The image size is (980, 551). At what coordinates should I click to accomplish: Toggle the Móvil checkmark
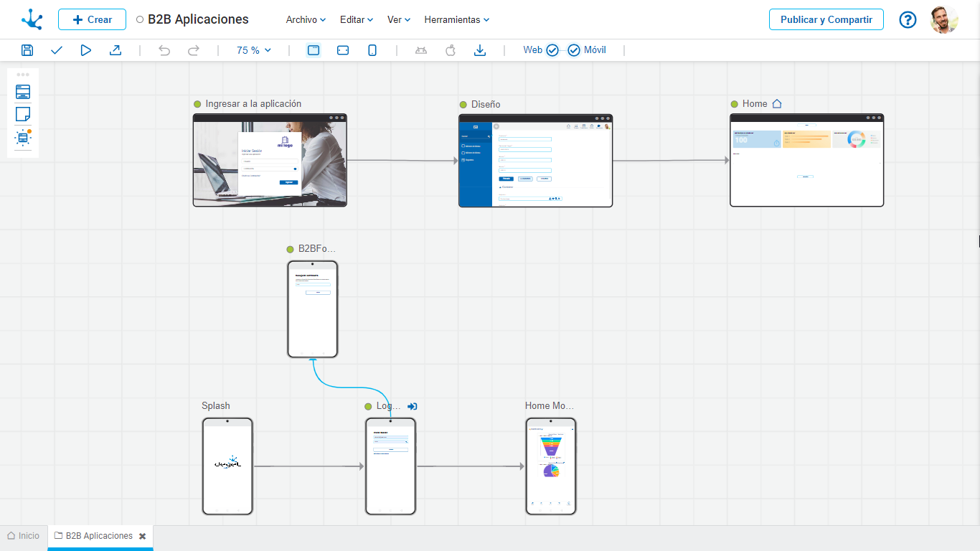point(574,50)
